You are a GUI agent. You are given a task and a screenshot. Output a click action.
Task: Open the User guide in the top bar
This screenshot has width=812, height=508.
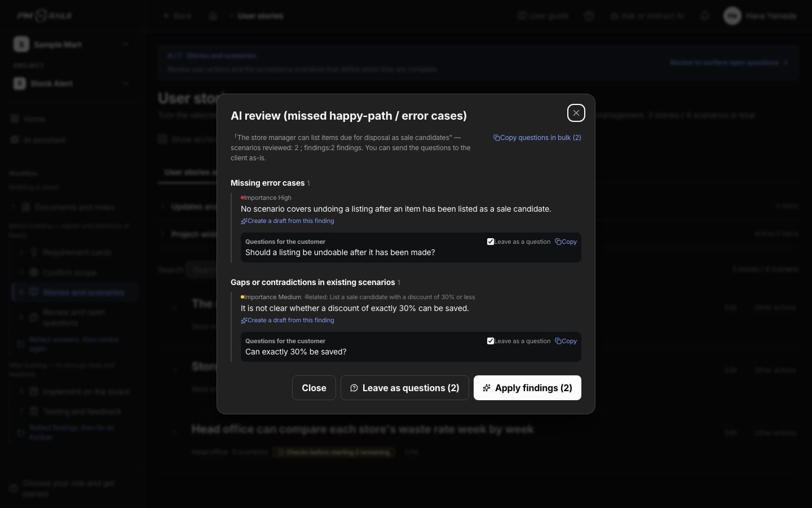543,16
